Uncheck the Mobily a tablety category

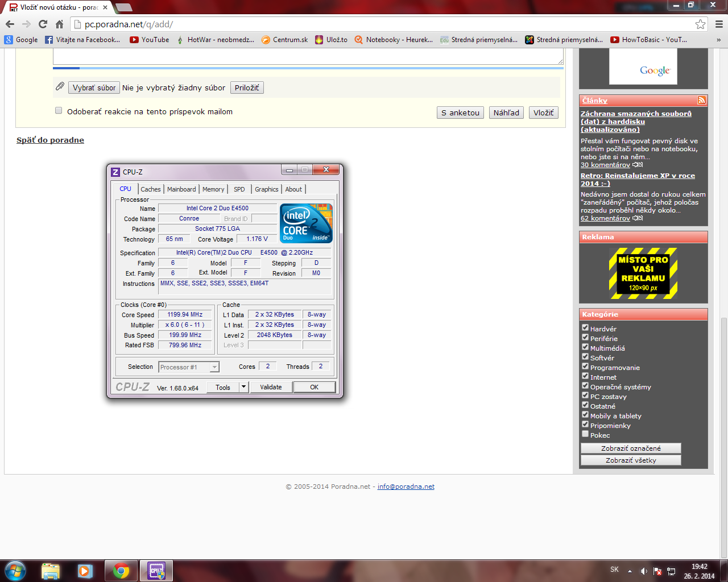(585, 414)
